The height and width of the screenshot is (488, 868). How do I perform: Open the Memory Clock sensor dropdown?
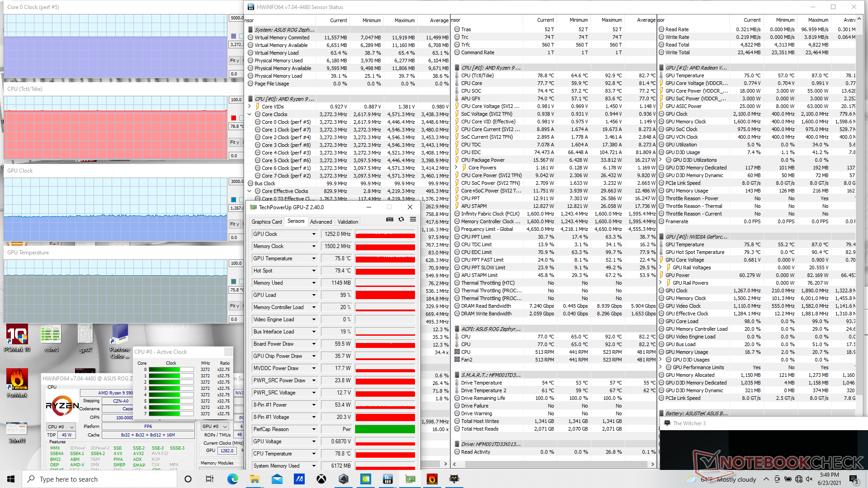(x=314, y=246)
